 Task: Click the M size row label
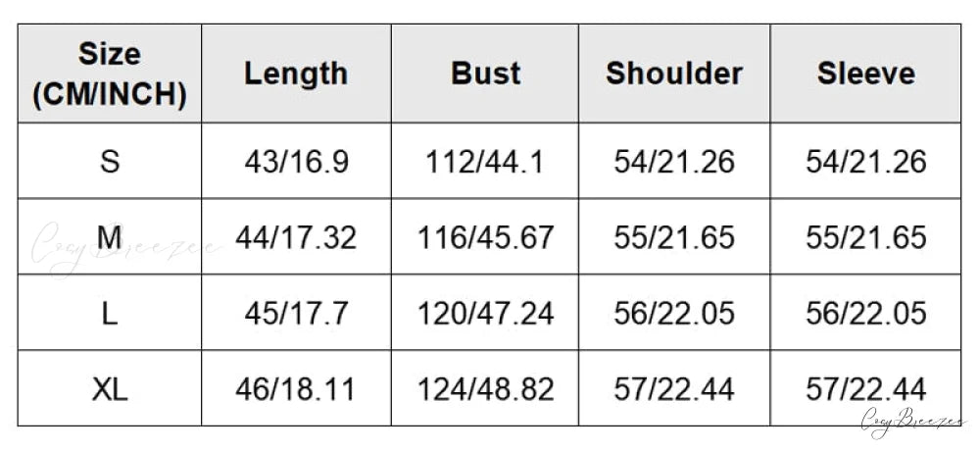pyautogui.click(x=110, y=237)
